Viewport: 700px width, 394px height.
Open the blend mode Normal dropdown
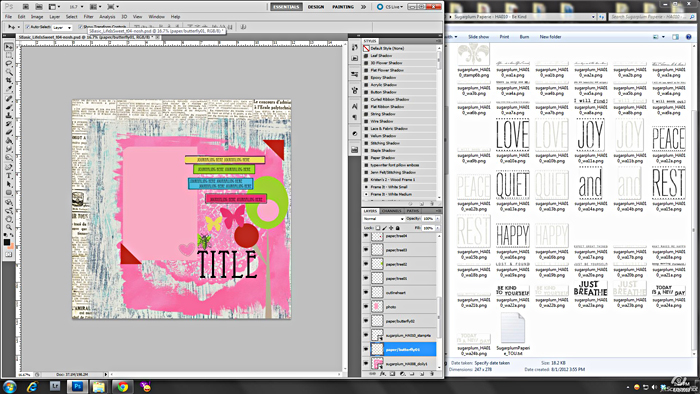(x=383, y=219)
